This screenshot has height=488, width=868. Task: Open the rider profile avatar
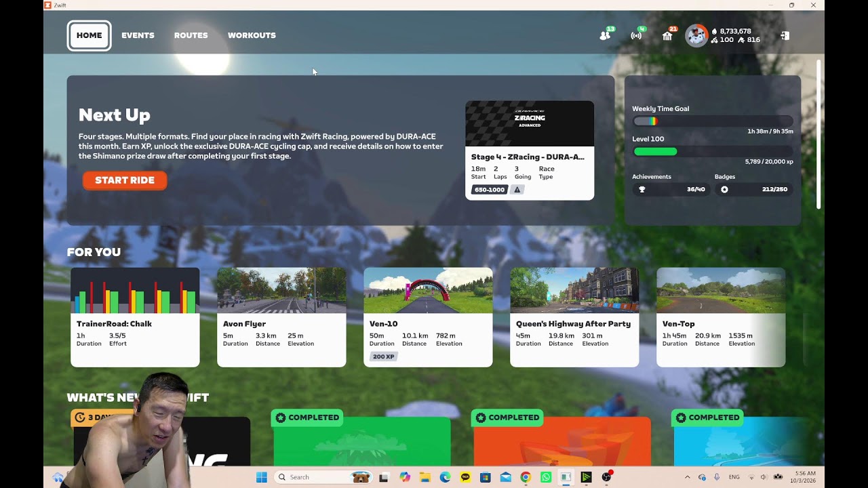696,35
